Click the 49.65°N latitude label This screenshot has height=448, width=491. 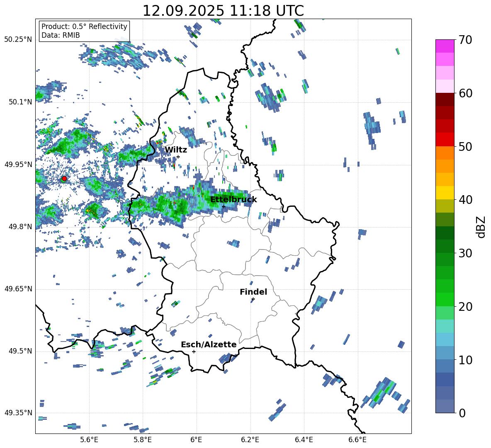[18, 289]
